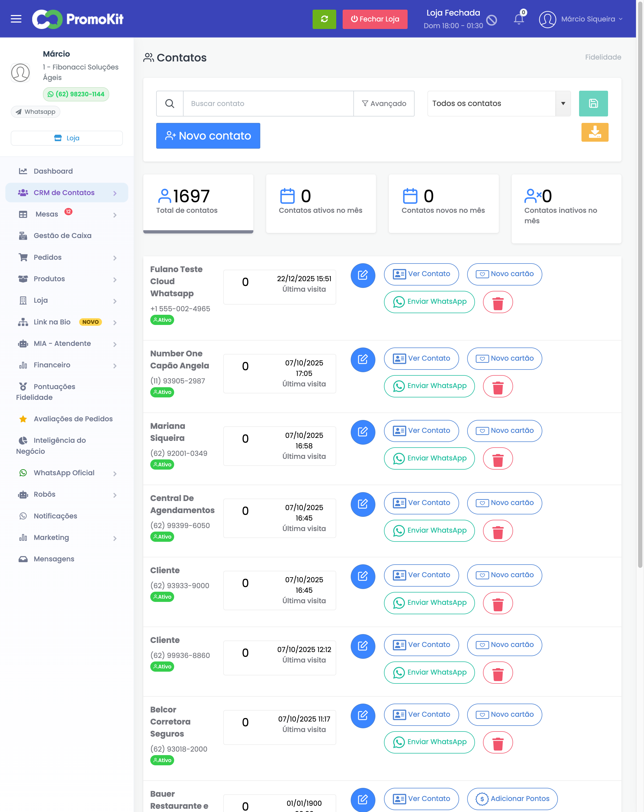Delete the Cliente (62) 99936-8860 contact
Screen dimensions: 644x812
click(x=498, y=673)
